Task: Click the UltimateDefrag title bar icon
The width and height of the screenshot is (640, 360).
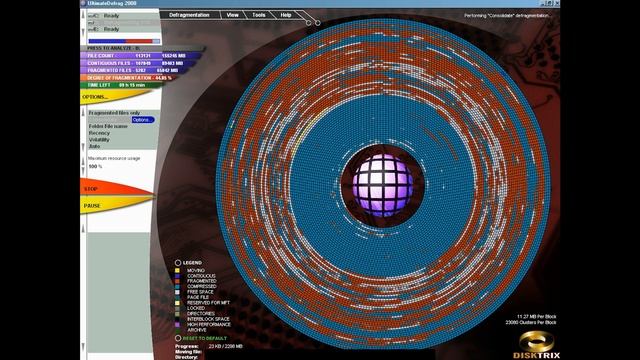Action: [83, 3]
